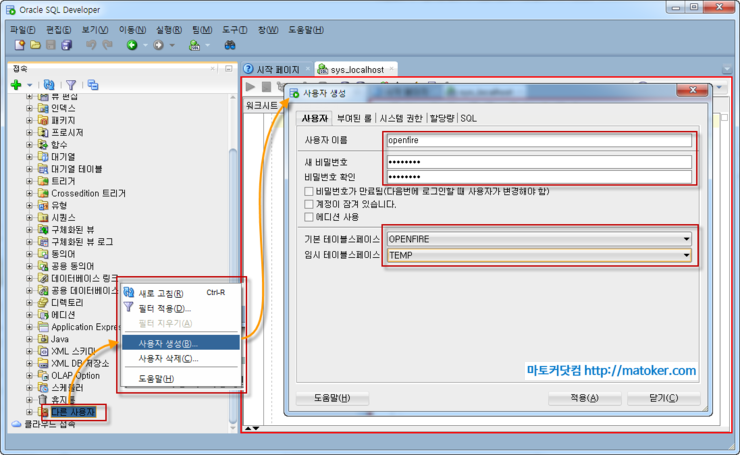Click the New file toolbar icon
This screenshot has width=740, height=455.
click(19, 45)
